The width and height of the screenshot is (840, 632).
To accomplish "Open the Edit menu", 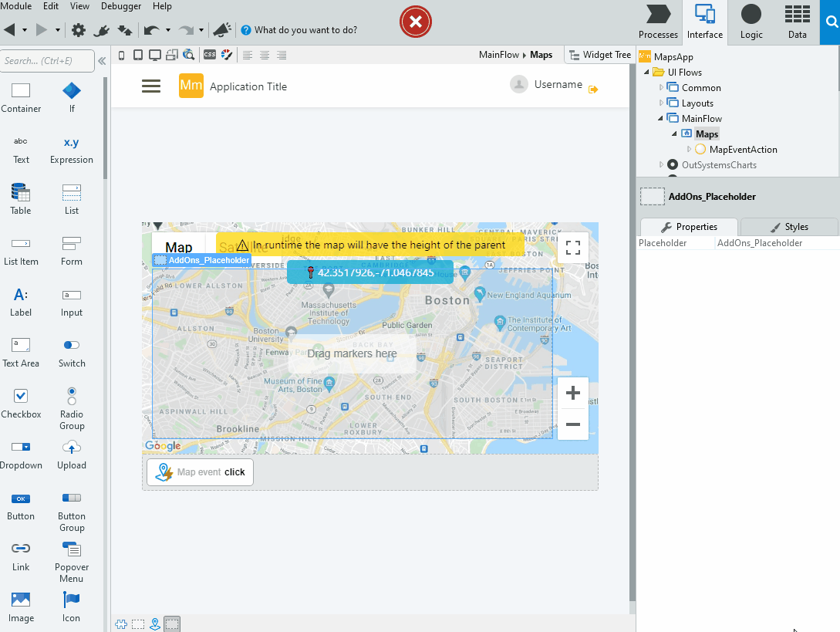I will pos(51,6).
